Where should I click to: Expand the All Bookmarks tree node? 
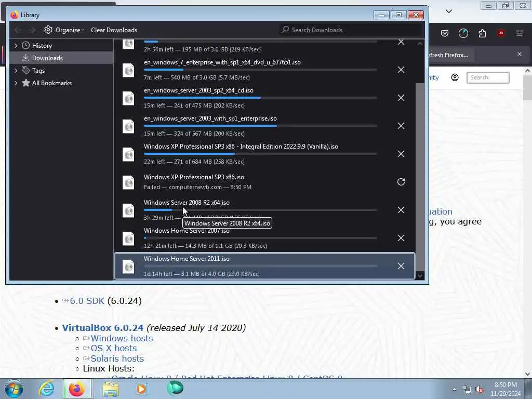click(x=16, y=83)
